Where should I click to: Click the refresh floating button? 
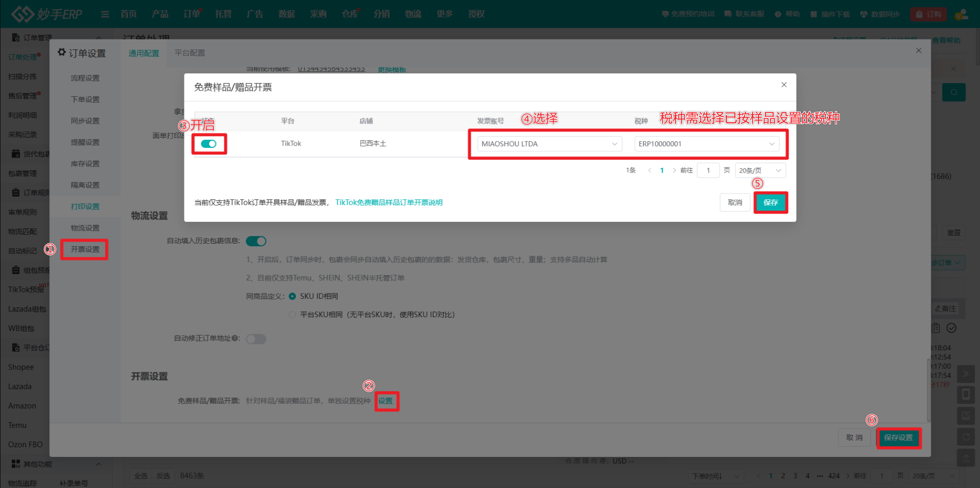pyautogui.click(x=966, y=437)
